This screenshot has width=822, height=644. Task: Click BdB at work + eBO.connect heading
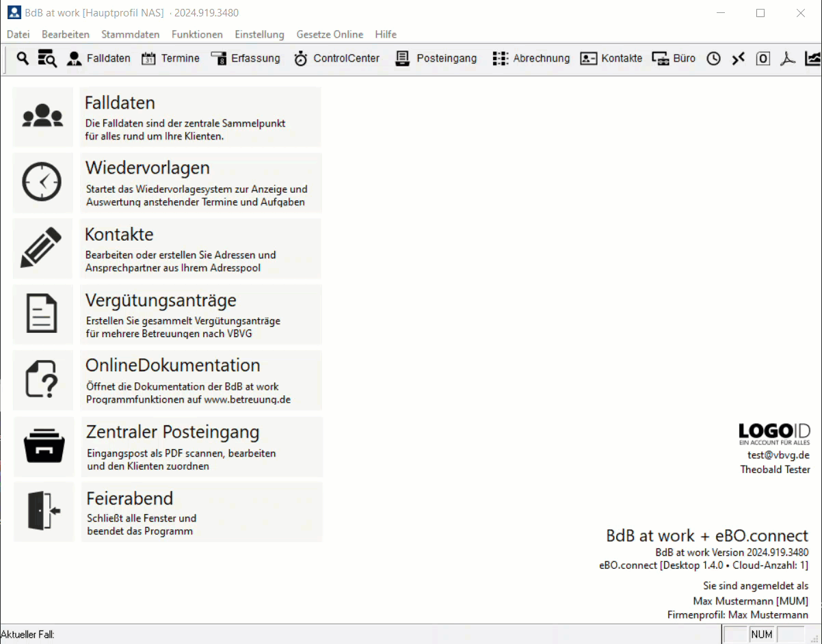click(707, 535)
